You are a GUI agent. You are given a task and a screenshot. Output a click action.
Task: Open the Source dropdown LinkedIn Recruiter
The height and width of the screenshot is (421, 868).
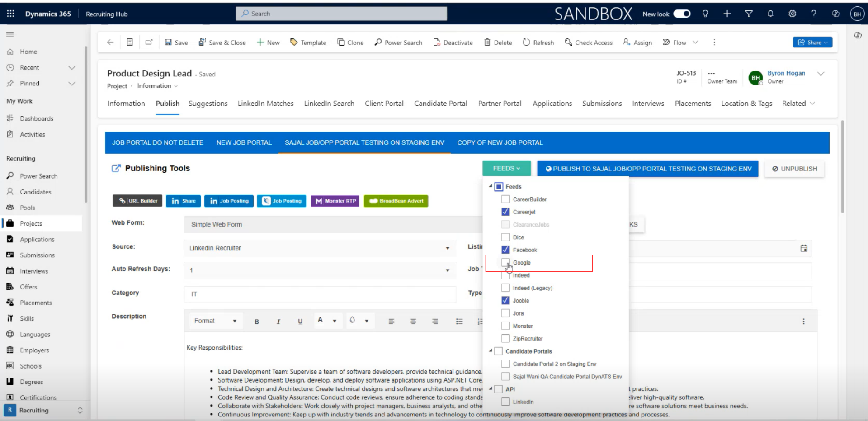coord(320,248)
